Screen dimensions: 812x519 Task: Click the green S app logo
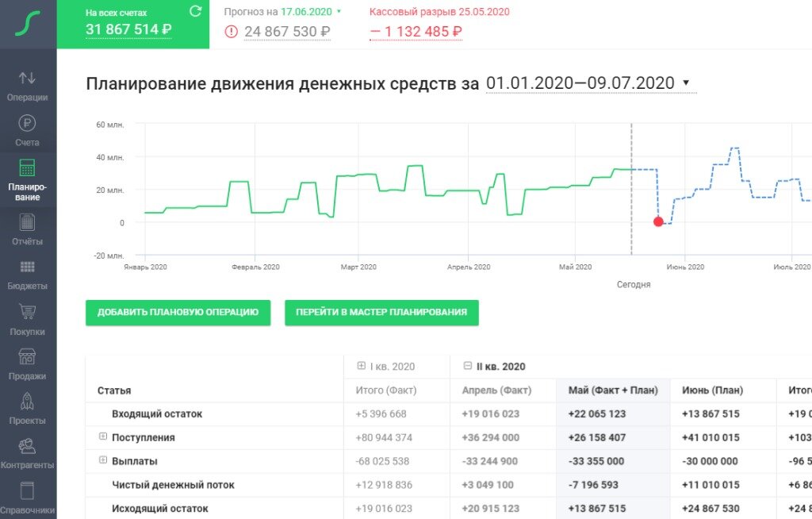[28, 24]
